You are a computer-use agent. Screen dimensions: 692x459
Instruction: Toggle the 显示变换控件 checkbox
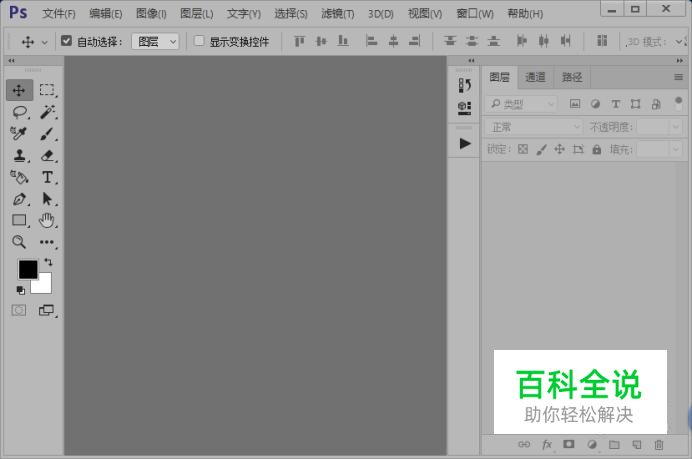pyautogui.click(x=199, y=41)
